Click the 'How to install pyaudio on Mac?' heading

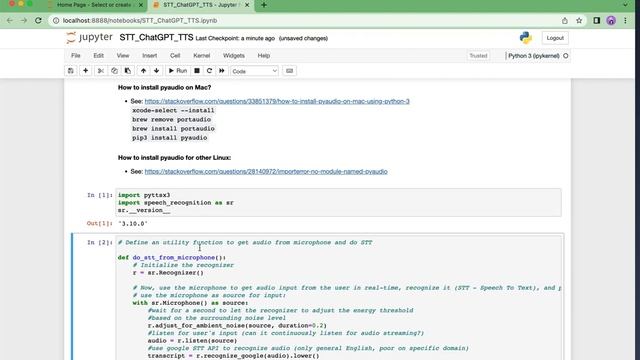[x=164, y=87]
